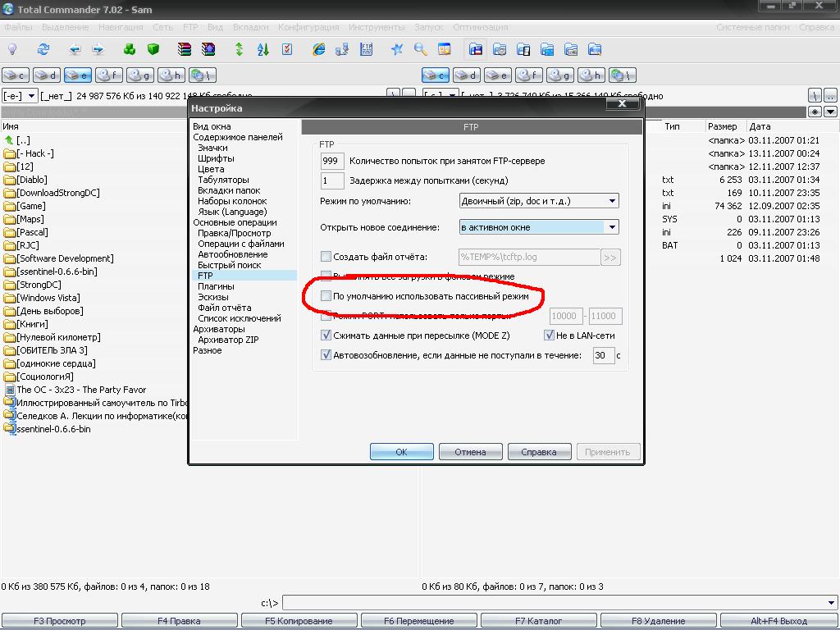Screen dimensions: 840x630
Task: Open the Конфигурация menu
Action: (x=308, y=27)
